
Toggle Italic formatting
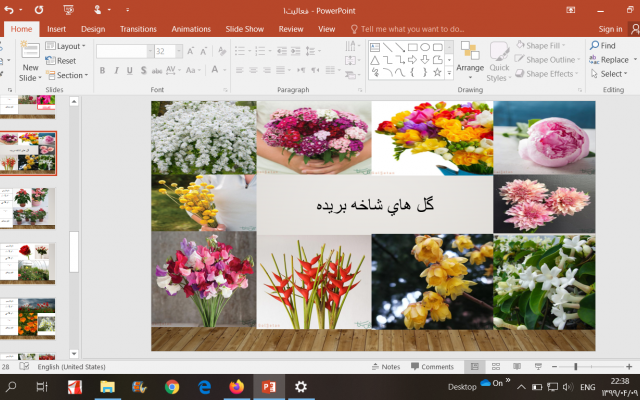point(116,70)
